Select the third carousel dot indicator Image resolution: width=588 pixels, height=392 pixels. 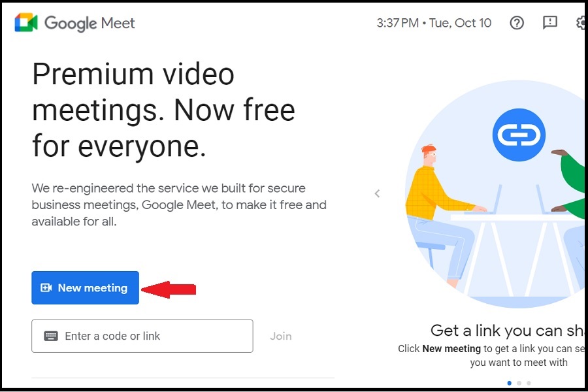pyautogui.click(x=529, y=383)
